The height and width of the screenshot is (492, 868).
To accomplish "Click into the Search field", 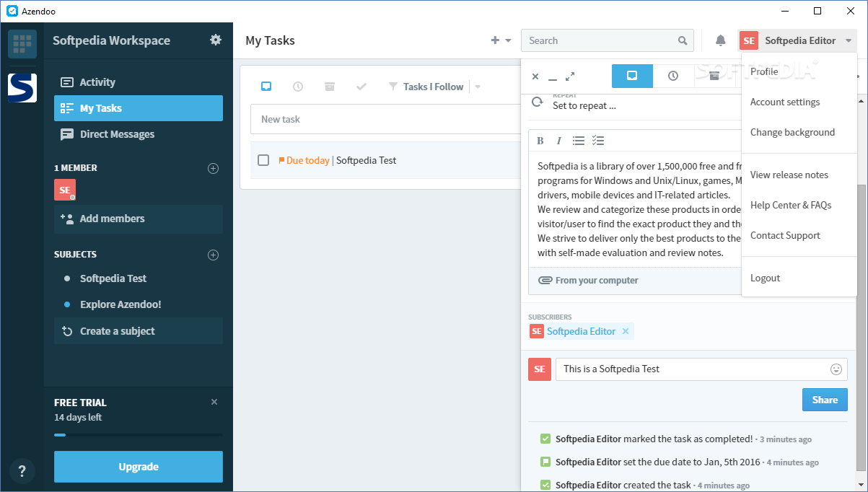I will click(608, 40).
